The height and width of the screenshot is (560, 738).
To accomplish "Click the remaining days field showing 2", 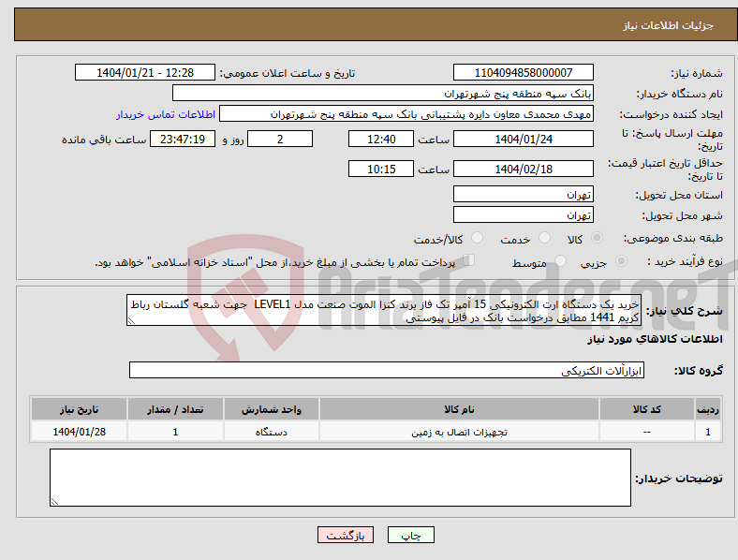I will pyautogui.click(x=280, y=139).
